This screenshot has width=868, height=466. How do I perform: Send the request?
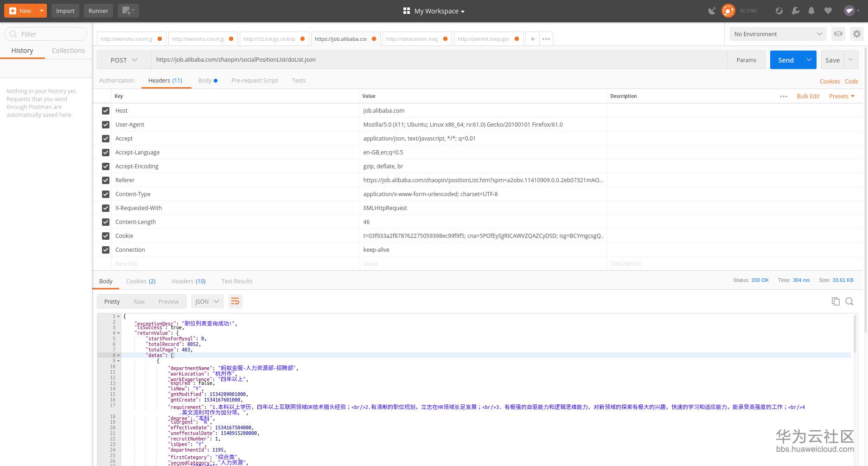(786, 60)
